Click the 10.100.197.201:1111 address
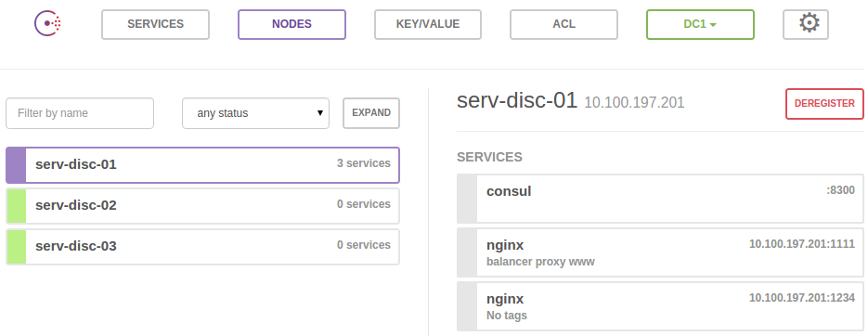Viewport: 868px width, 336px height. 802,243
